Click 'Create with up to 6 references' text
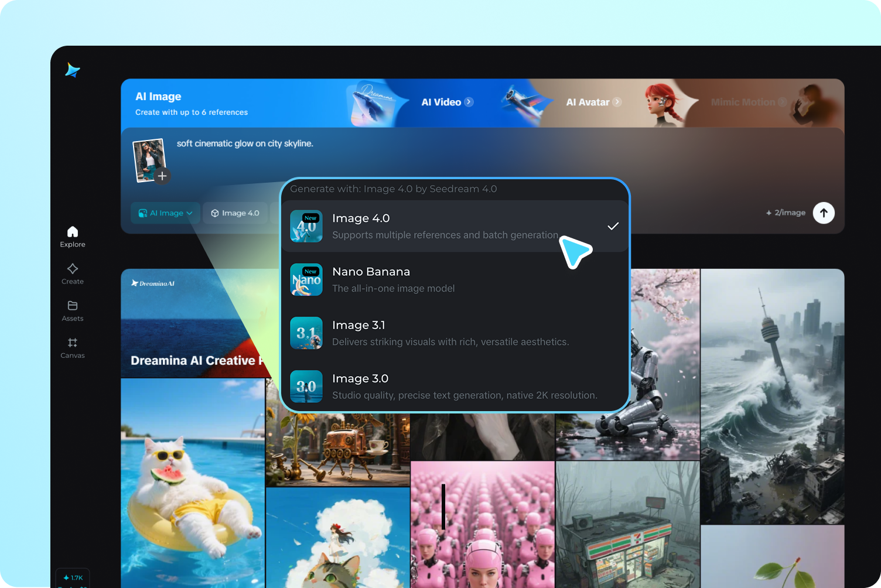 coord(192,112)
